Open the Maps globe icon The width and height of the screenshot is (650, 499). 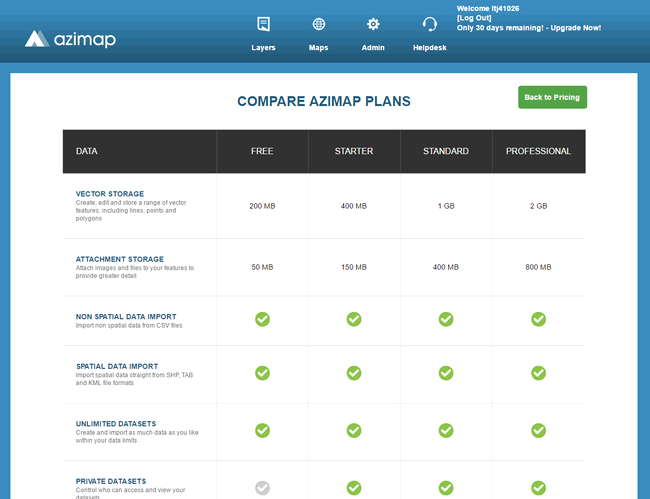tap(318, 24)
